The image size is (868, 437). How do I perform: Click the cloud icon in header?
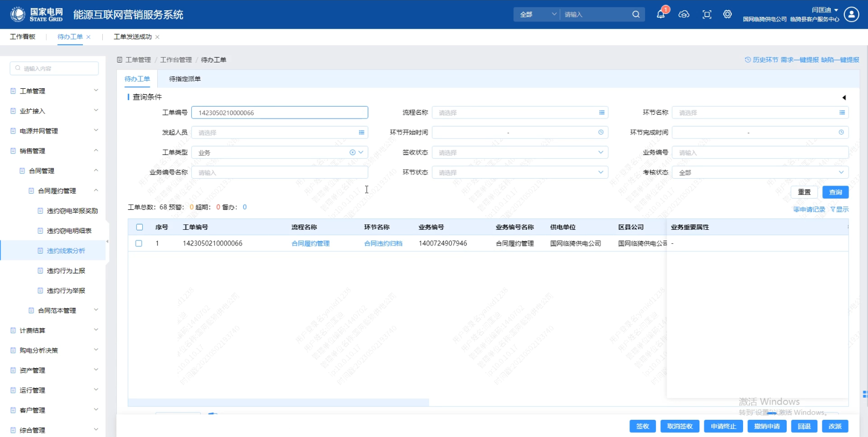[x=684, y=15]
